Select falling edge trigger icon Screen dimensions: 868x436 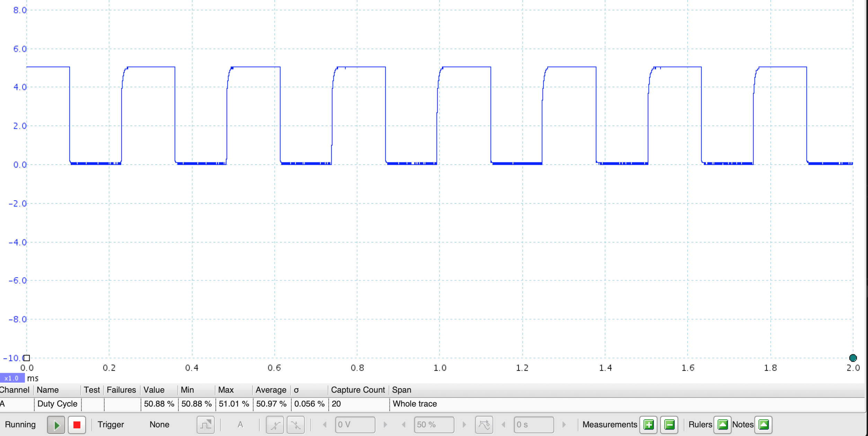click(x=295, y=425)
